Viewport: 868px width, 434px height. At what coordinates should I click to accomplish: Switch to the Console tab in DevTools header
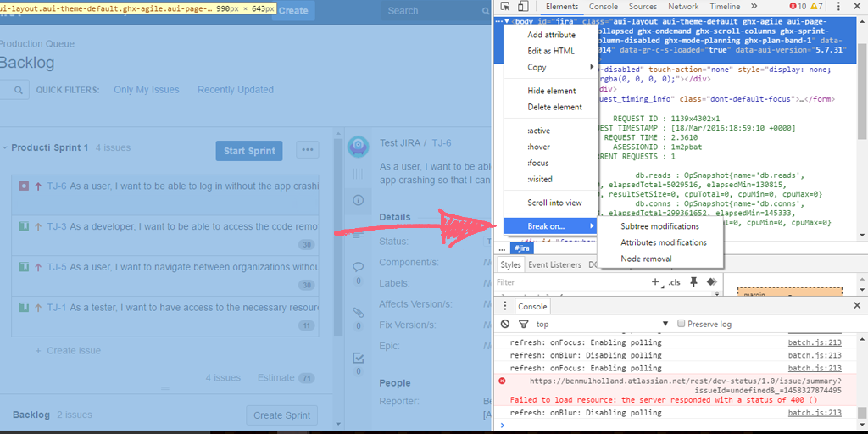[604, 7]
